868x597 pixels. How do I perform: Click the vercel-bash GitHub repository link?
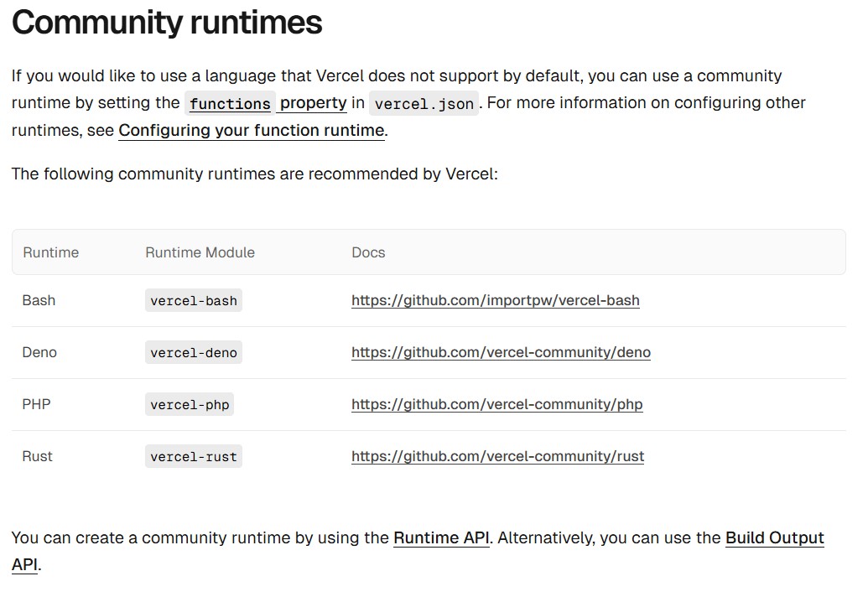(x=495, y=300)
